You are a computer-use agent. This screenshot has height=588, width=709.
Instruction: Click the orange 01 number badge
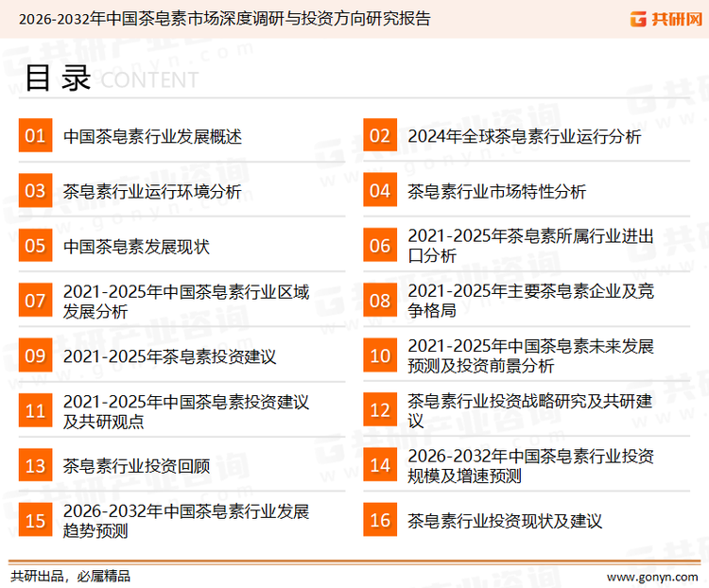35,136
